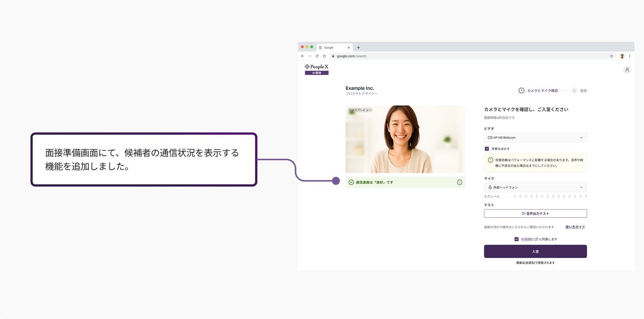Open the HP HD Webcam video dropdown

click(x=535, y=138)
